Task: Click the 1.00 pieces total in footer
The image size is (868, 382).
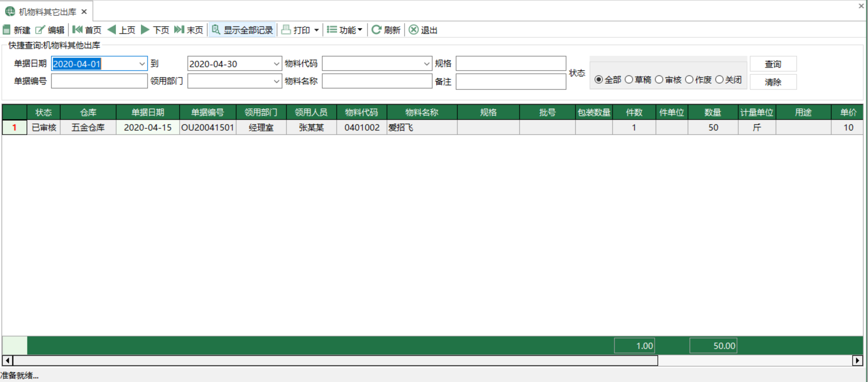Action: (634, 346)
